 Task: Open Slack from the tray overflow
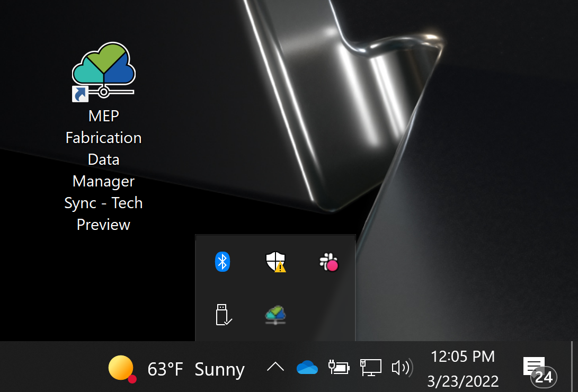329,262
